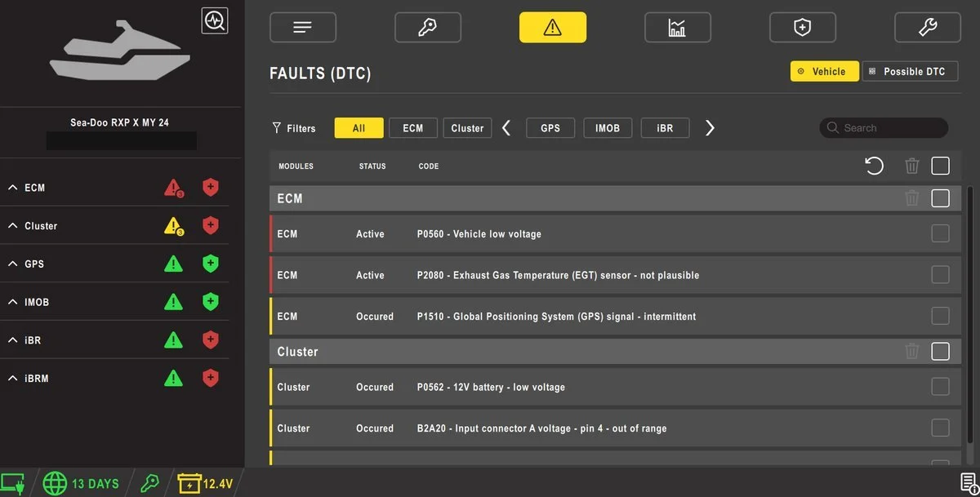The width and height of the screenshot is (980, 497).
Task: Click Cluster yellow fault warning icon
Action: 173,226
